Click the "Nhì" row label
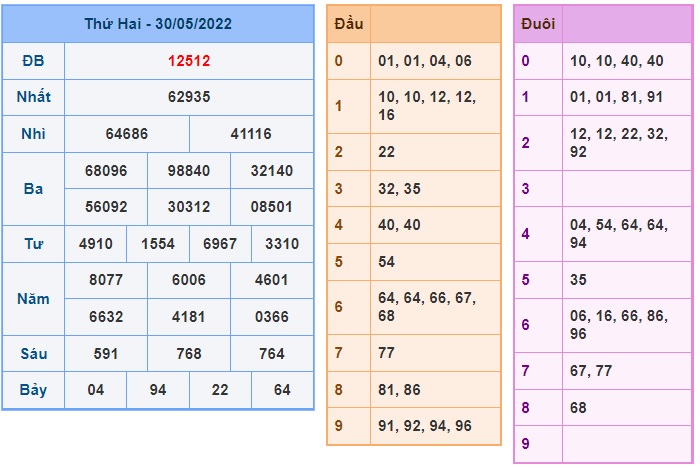 tap(33, 134)
